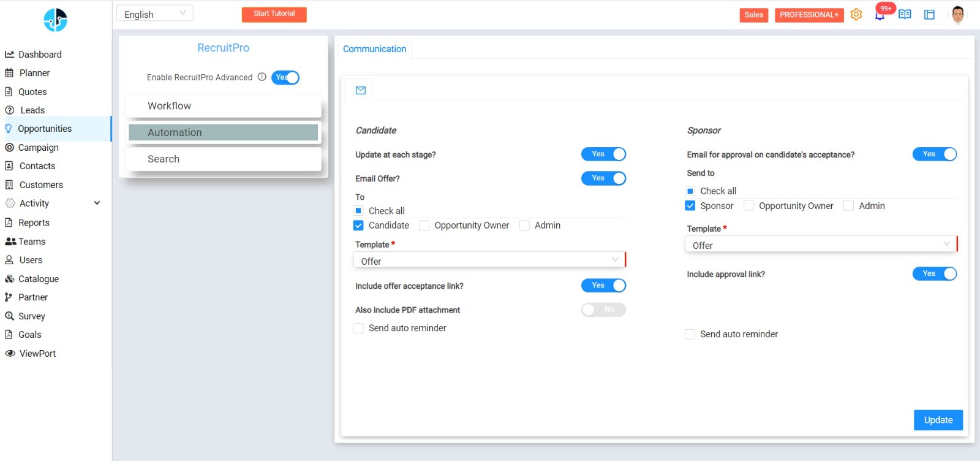Open the English language dropdown
The image size is (980, 461).
tap(155, 13)
